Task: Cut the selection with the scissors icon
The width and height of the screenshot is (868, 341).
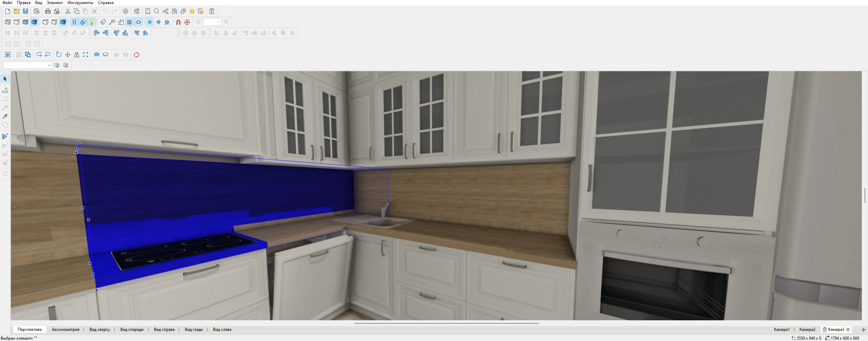Action: coord(68,11)
